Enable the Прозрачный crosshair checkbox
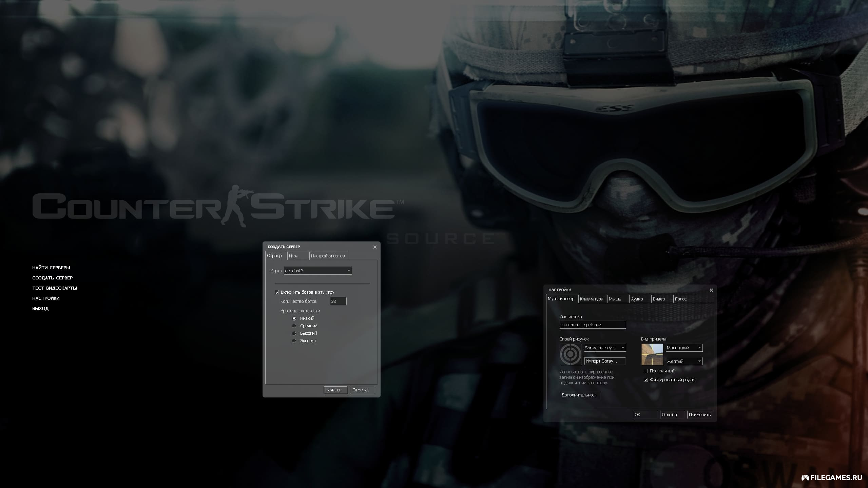Image resolution: width=868 pixels, height=488 pixels. (x=646, y=371)
